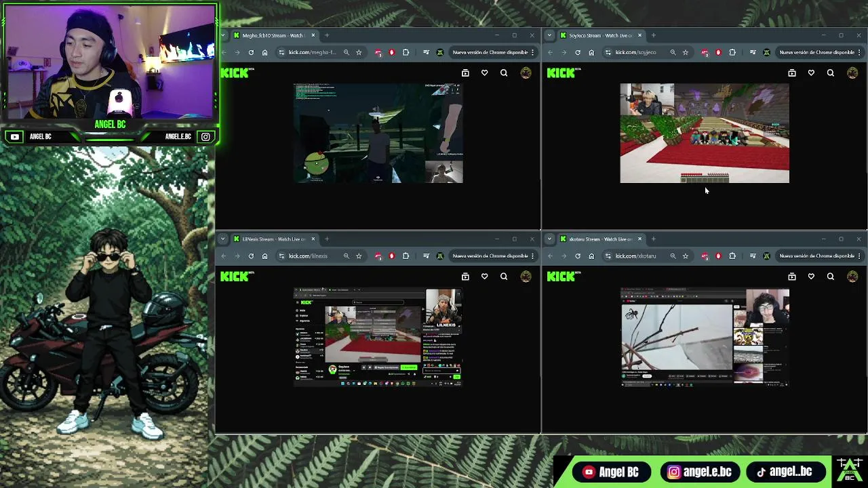Open Chrome three-dot menu in xkotaru window
Screen dimensions: 868x488
(x=860, y=256)
